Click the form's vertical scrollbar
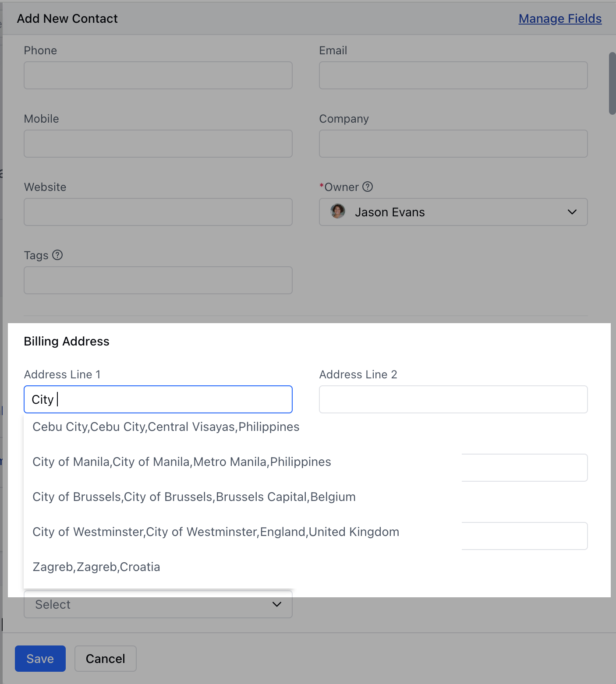The height and width of the screenshot is (684, 616). coord(612,83)
